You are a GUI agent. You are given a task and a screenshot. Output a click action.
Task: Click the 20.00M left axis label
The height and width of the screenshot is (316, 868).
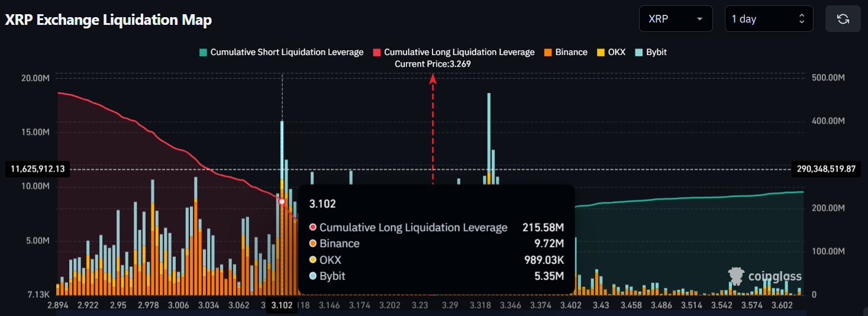click(36, 78)
